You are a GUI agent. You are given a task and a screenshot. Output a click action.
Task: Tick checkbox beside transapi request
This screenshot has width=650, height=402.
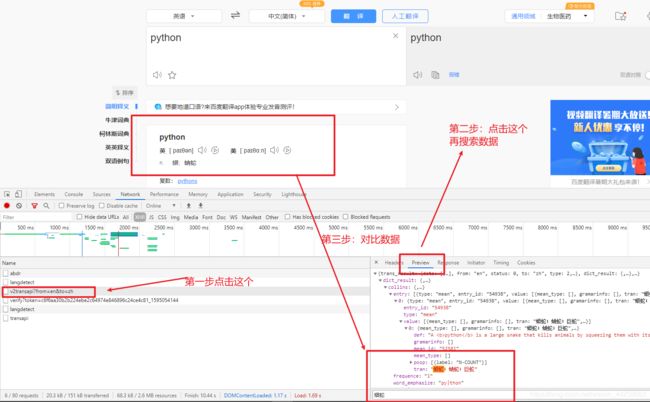point(5,318)
